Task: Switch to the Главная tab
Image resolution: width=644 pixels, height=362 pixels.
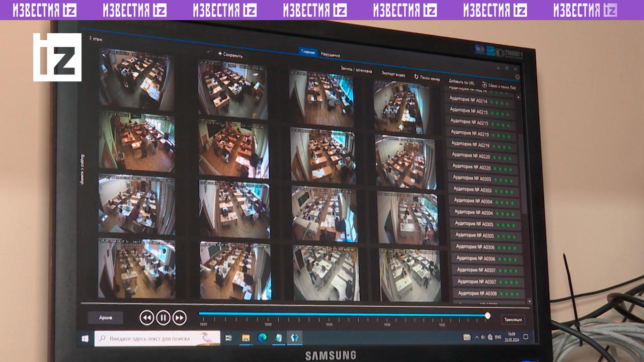Action: [x=308, y=52]
